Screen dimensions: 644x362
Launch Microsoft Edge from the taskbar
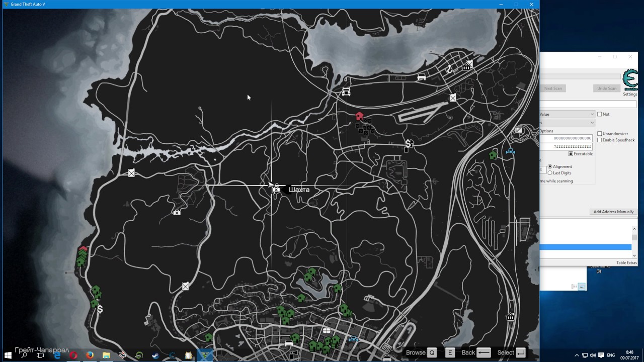point(57,355)
